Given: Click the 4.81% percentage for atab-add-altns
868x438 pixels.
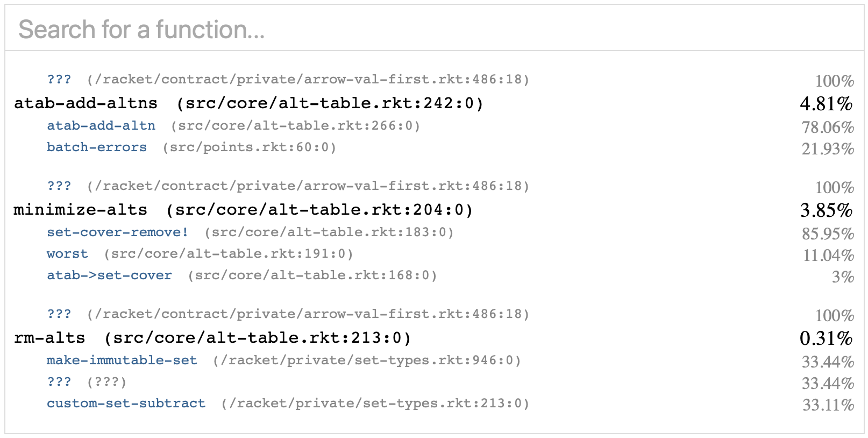Looking at the screenshot, I should tap(826, 103).
